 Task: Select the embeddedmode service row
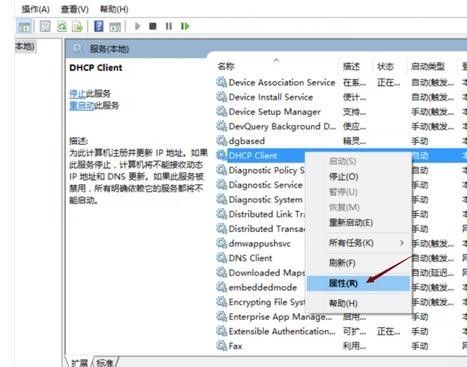tap(260, 288)
